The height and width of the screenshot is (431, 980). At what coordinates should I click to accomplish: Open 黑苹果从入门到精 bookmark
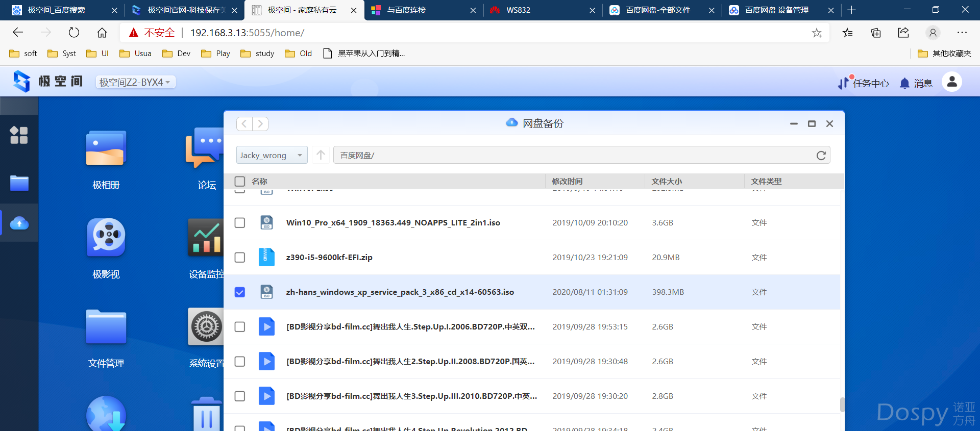coord(364,53)
